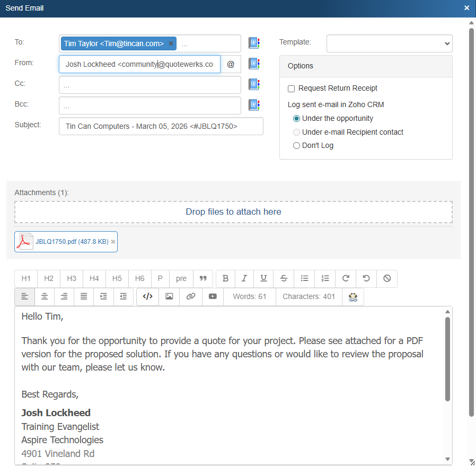Apply the H1 heading style
The image size is (476, 466).
click(26, 278)
